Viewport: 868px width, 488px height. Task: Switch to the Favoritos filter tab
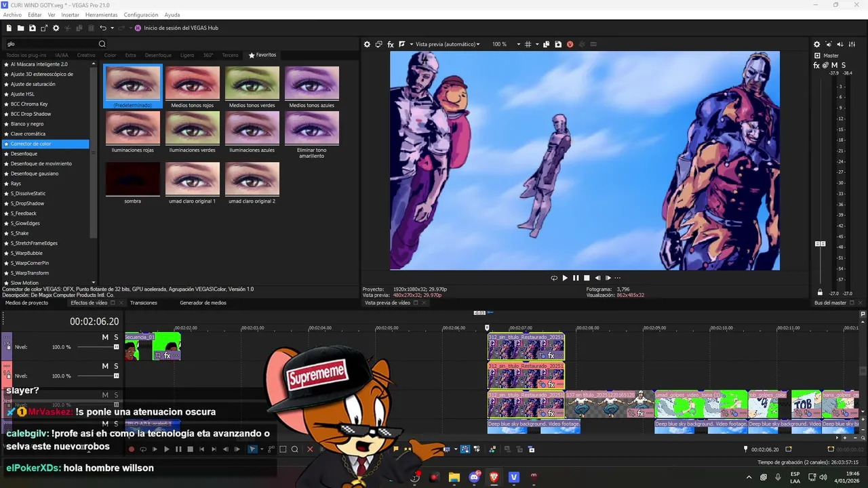click(x=263, y=55)
